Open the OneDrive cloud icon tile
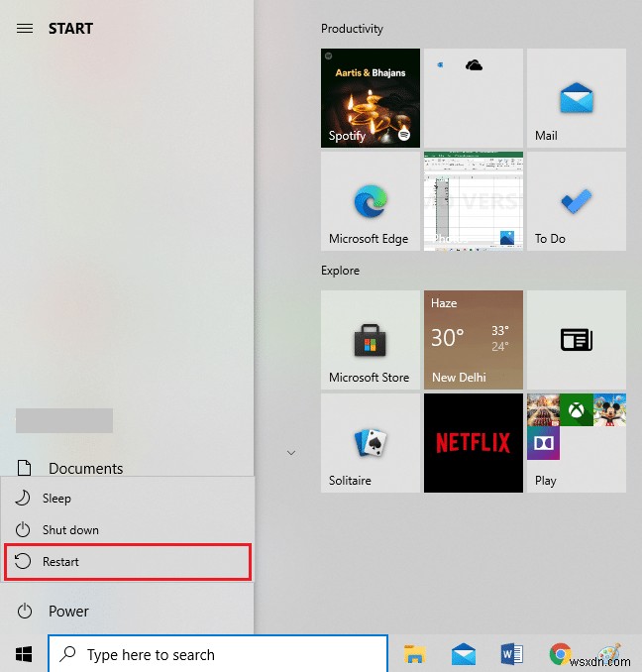642x672 pixels. 474,98
